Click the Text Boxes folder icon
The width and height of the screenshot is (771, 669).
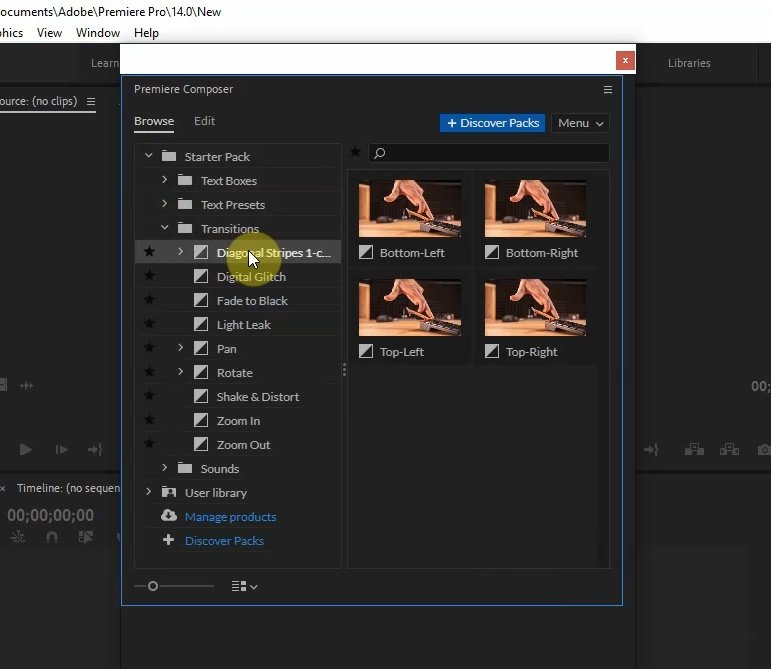(185, 180)
